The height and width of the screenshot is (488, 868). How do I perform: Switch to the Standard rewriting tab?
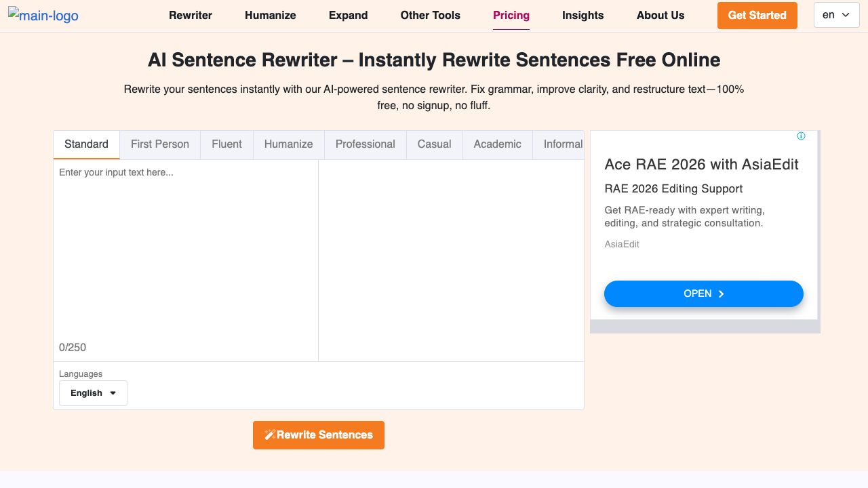[86, 144]
